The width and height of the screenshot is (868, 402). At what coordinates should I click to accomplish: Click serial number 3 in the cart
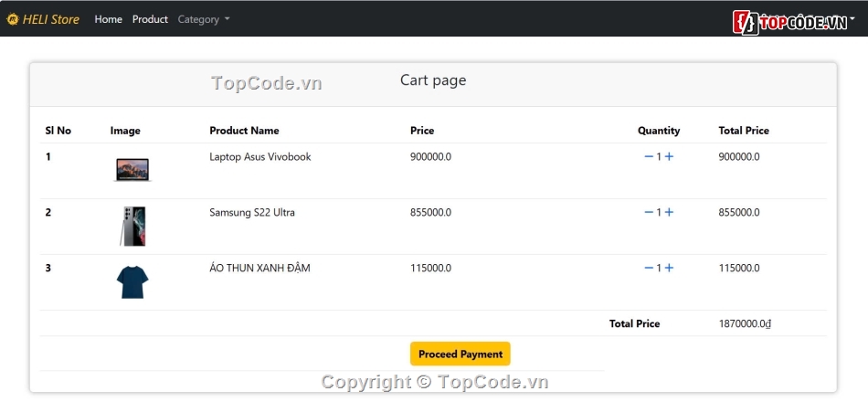pos(48,268)
